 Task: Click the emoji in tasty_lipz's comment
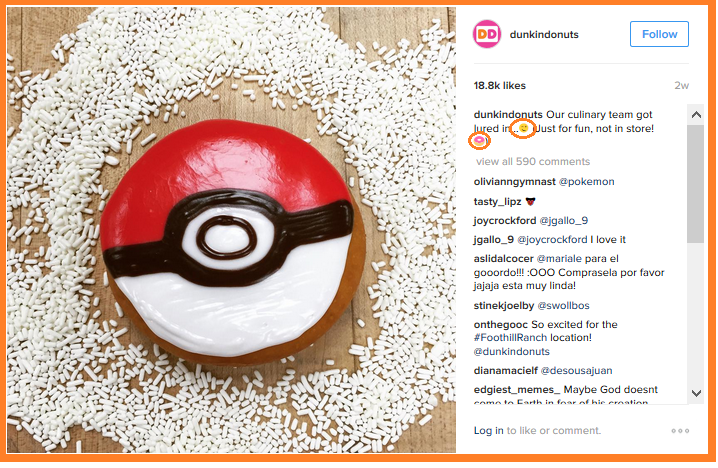coord(530,202)
